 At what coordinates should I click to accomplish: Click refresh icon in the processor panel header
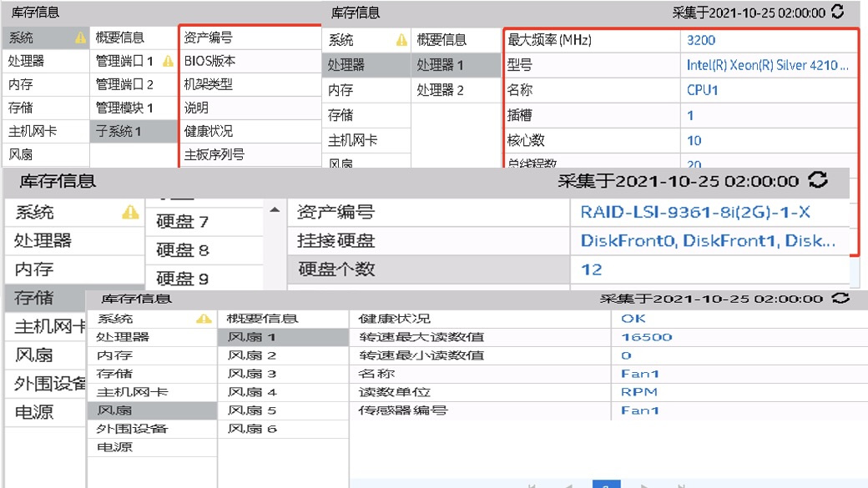[x=838, y=13]
